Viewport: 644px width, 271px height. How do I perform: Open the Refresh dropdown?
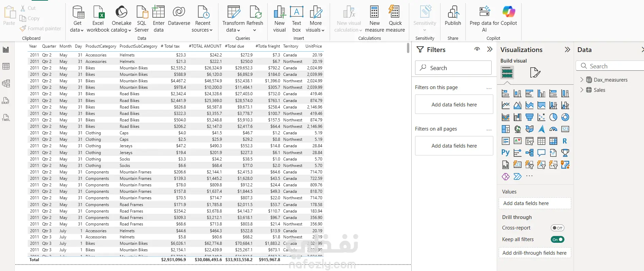tap(255, 19)
